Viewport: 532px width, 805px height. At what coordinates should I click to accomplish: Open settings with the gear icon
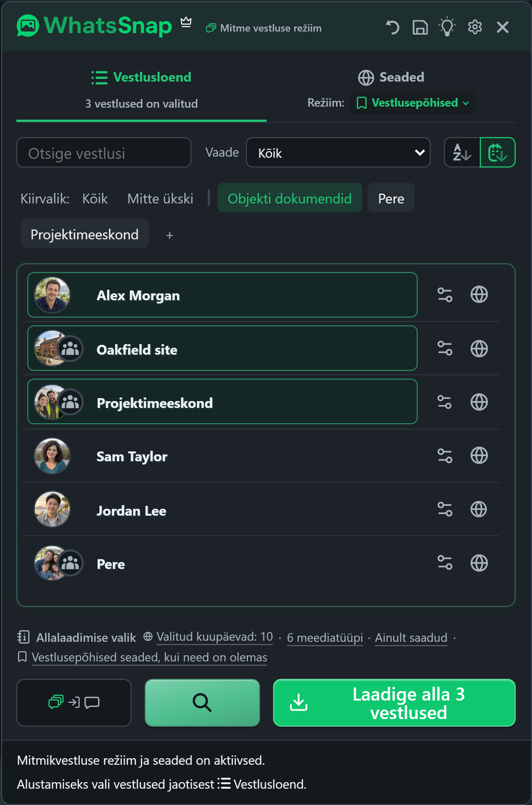coord(475,27)
